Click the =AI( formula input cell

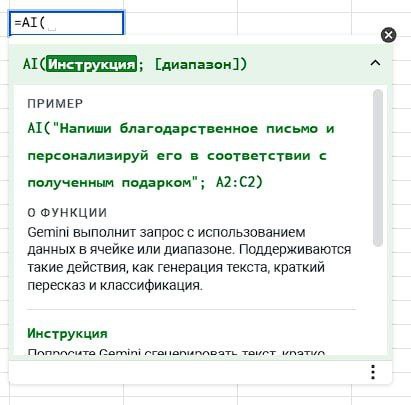coord(66,23)
